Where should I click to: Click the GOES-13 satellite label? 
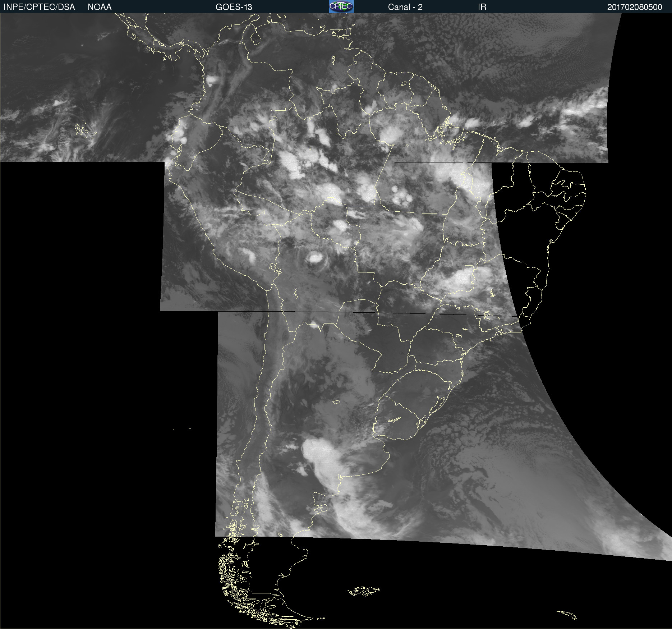234,7
